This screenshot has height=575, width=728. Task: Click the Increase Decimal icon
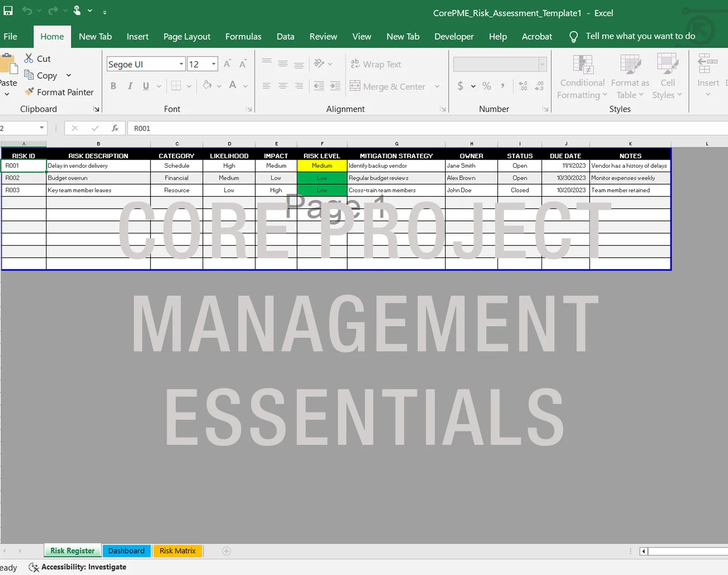(x=522, y=86)
